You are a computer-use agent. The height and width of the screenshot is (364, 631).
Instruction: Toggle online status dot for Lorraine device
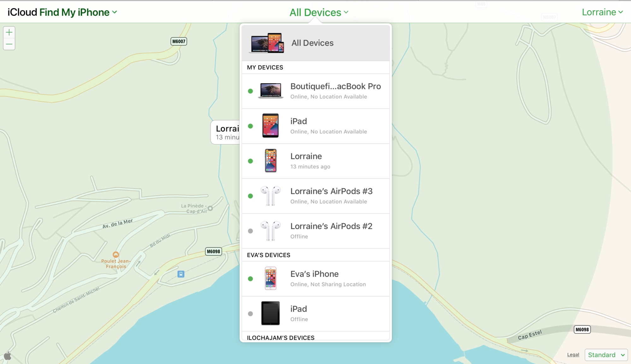tap(250, 161)
